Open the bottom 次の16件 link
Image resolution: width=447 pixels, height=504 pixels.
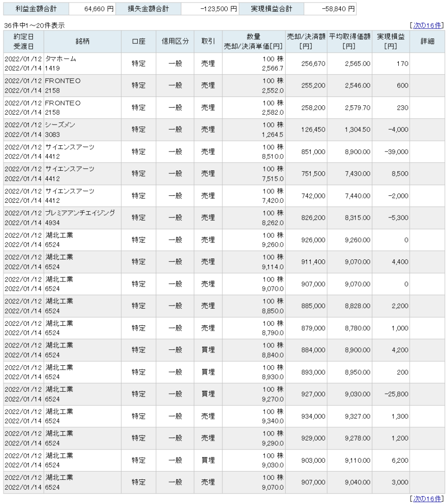[427, 499]
